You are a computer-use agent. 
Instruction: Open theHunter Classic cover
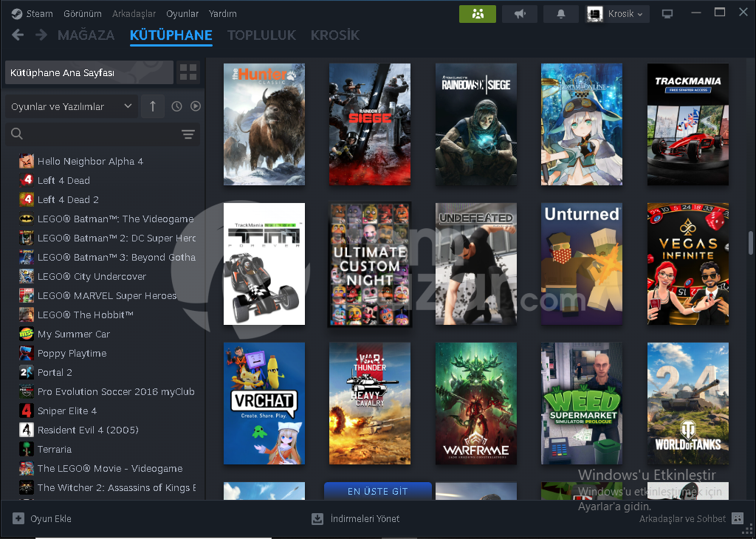[x=264, y=124]
